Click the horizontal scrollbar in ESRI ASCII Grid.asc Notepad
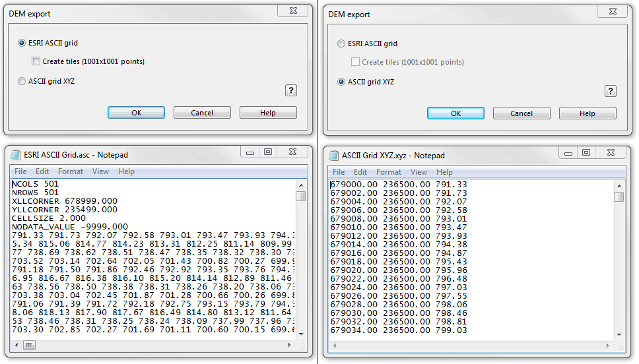Image resolution: width=639 pixels, height=364 pixels. (x=152, y=345)
